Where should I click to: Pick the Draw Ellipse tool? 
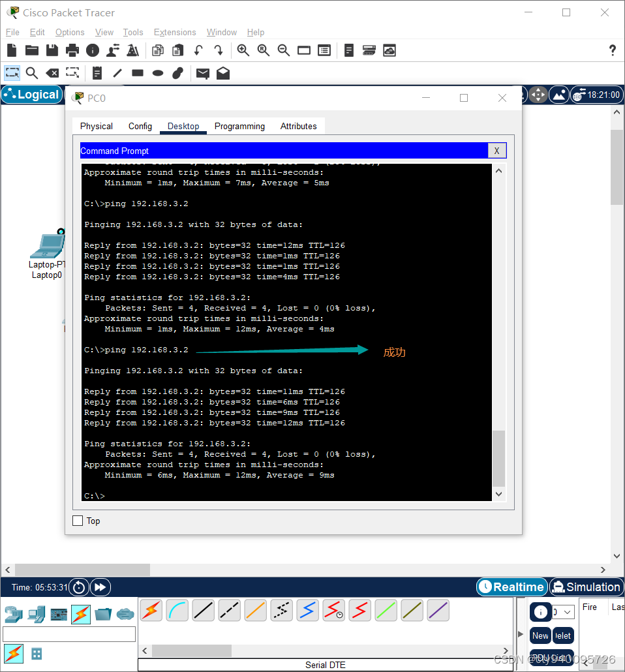click(x=158, y=73)
